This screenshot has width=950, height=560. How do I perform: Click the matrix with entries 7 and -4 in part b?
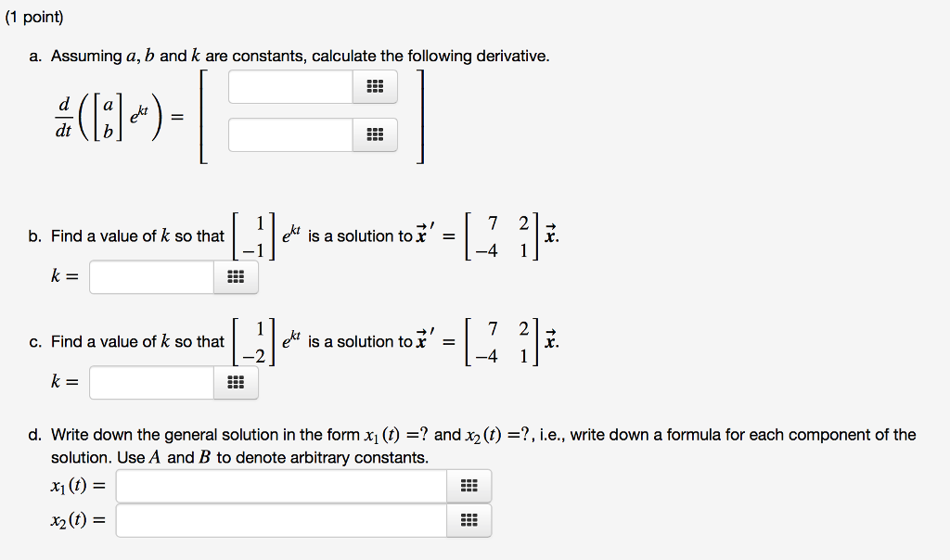(x=502, y=234)
